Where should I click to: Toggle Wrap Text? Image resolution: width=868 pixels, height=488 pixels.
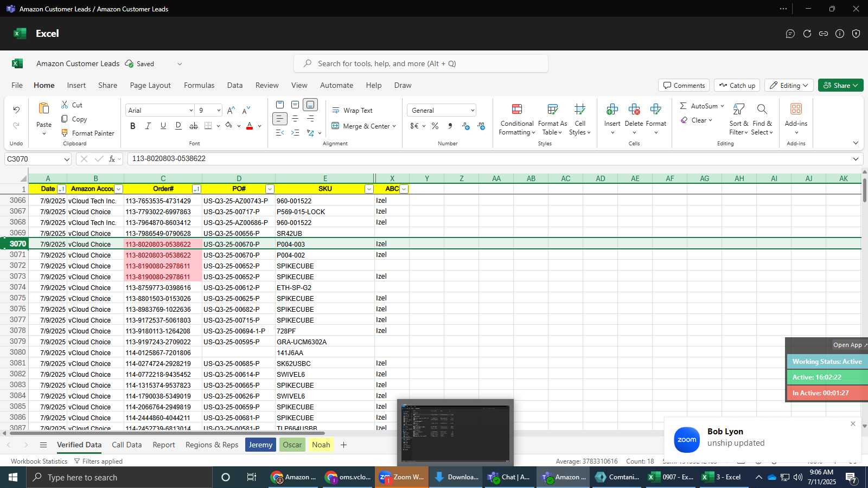pos(352,111)
